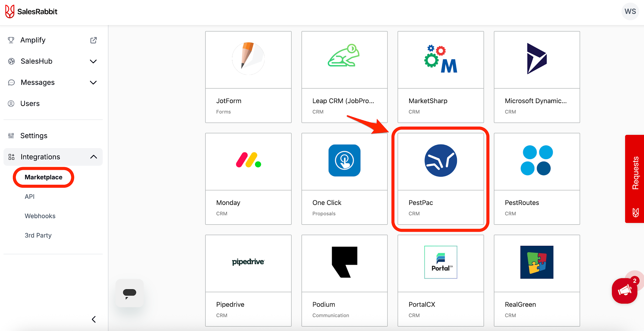Click the SalesRabbit logo in header

(x=31, y=12)
